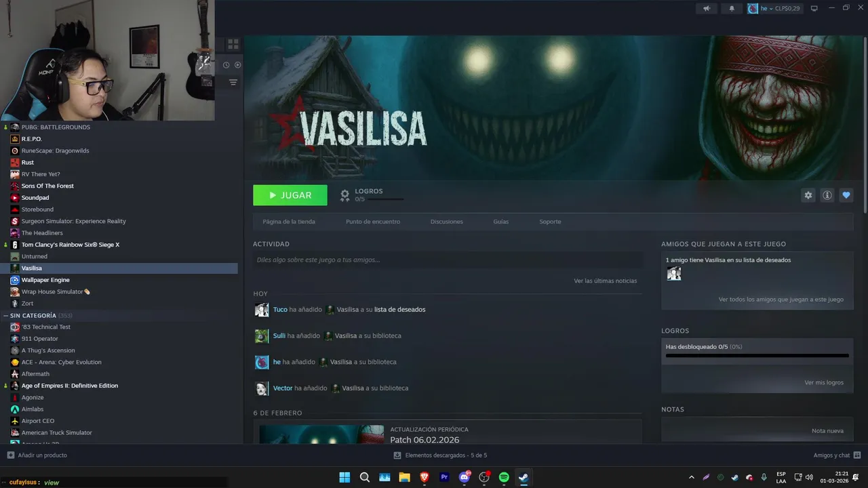Viewport: 868px width, 488px height.
Task: Show hidden system tray icons chevron
Action: pyautogui.click(x=692, y=478)
